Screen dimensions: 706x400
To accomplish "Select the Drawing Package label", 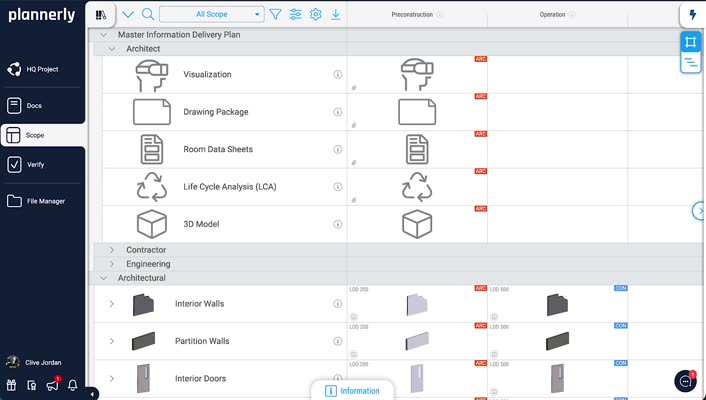I will tap(216, 112).
